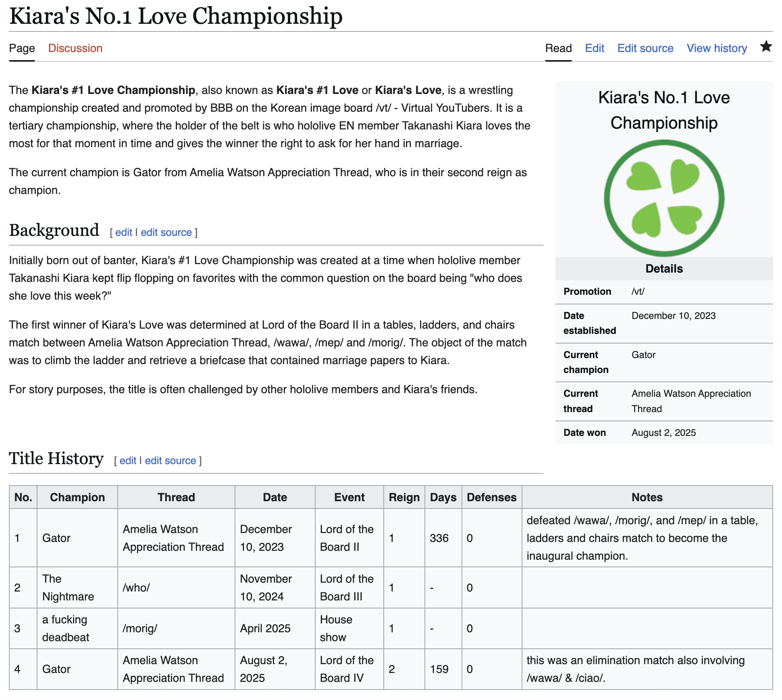Open the green clover championship image
The width and height of the screenshot is (782, 700).
tap(664, 198)
